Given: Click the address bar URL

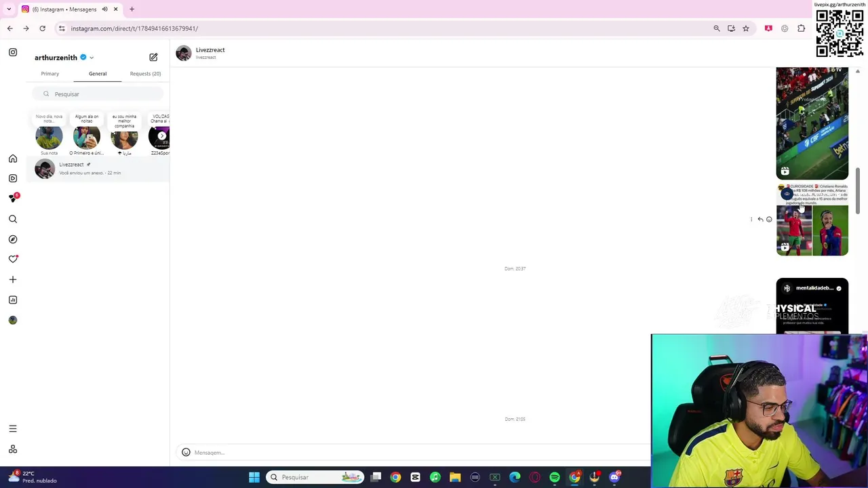Looking at the screenshot, I should tap(134, 28).
